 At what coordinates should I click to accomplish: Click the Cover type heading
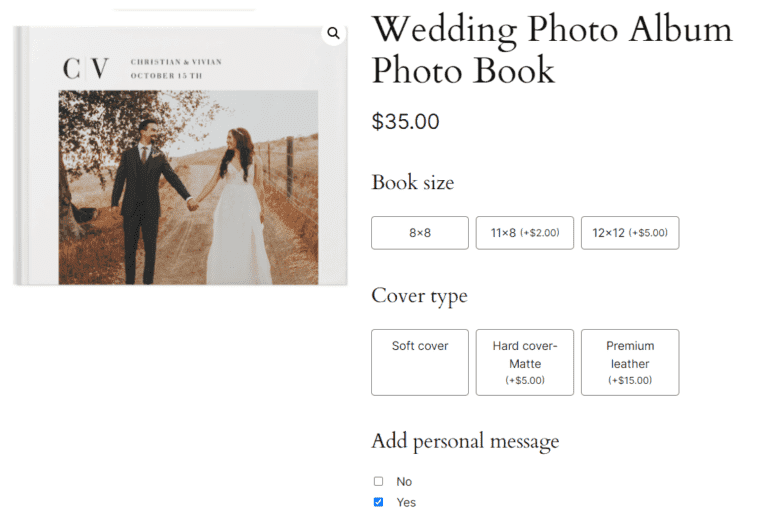[419, 295]
